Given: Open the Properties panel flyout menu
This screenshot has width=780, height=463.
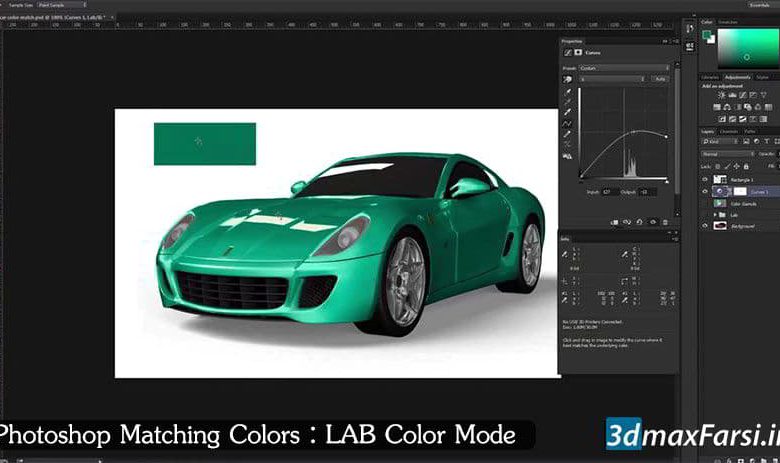Looking at the screenshot, I should click(x=676, y=41).
